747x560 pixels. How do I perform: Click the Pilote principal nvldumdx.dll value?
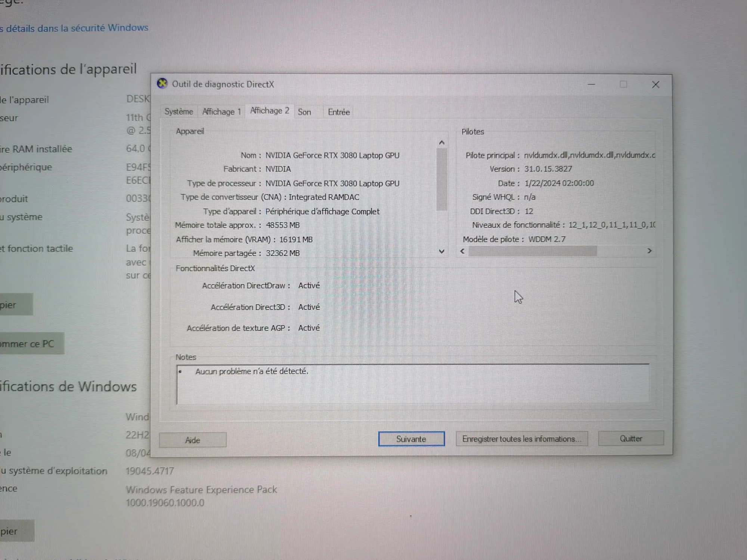pyautogui.click(x=589, y=155)
